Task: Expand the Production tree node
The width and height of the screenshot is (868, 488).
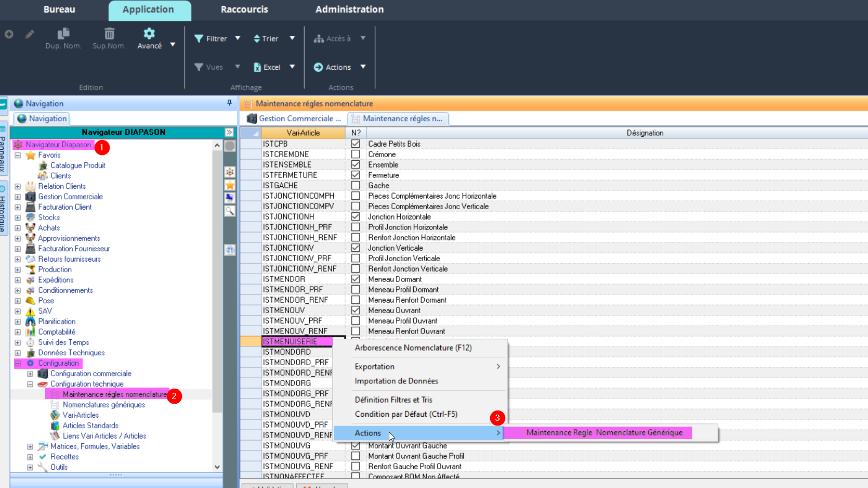Action: (x=18, y=269)
